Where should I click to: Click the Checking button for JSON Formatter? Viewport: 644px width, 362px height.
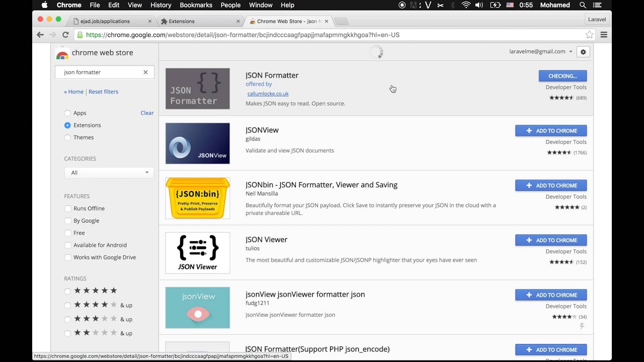coord(562,76)
